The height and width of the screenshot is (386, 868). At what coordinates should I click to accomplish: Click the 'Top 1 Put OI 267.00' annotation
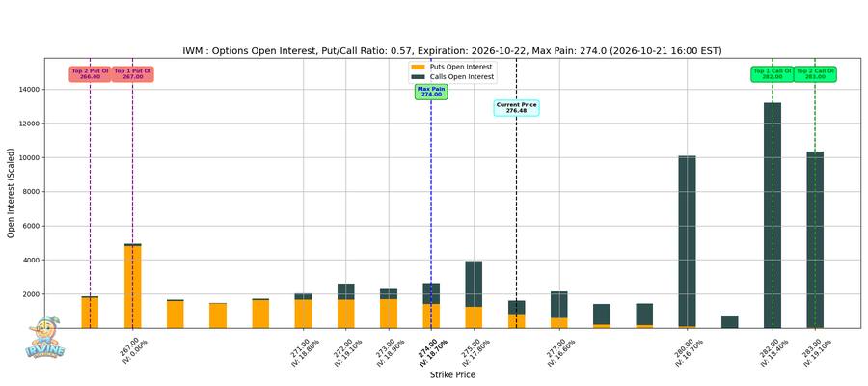coord(133,74)
